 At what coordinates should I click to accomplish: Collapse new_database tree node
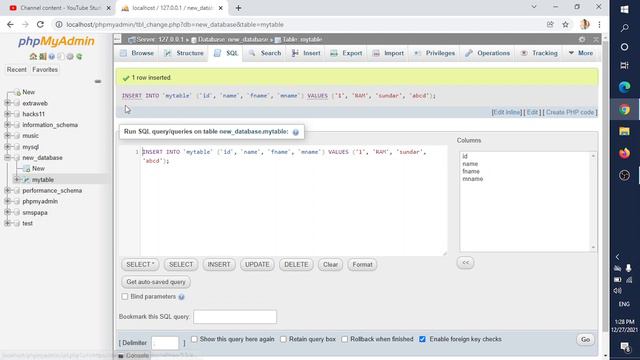pos(7,158)
